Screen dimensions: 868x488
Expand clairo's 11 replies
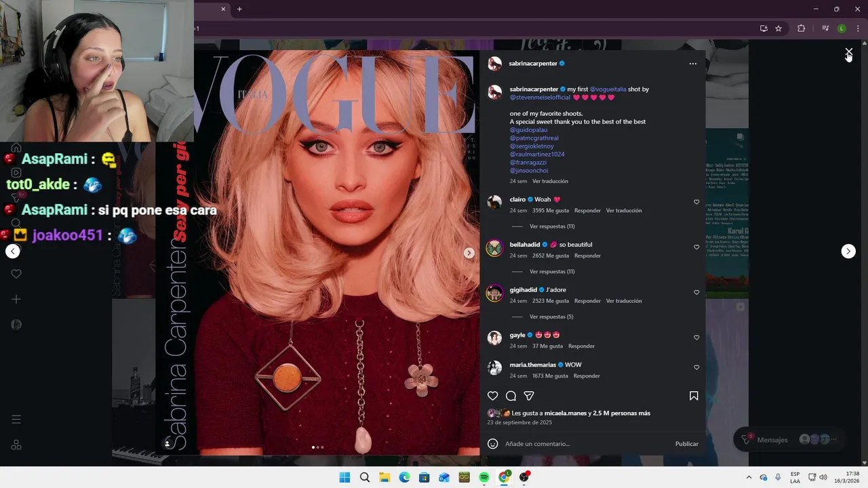point(552,226)
